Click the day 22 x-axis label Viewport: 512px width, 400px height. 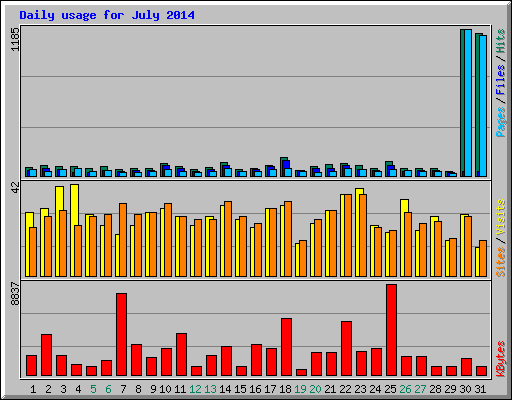click(345, 389)
